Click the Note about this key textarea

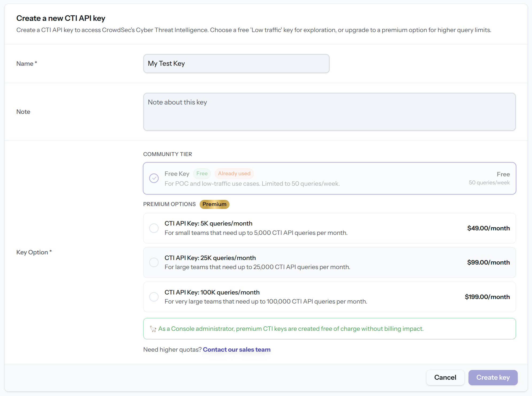[x=329, y=112]
